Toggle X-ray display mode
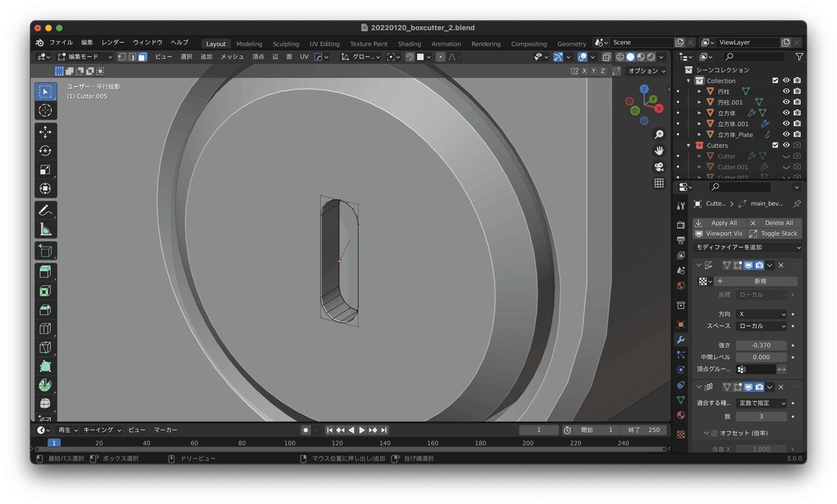This screenshot has width=837, height=504. 606,57
